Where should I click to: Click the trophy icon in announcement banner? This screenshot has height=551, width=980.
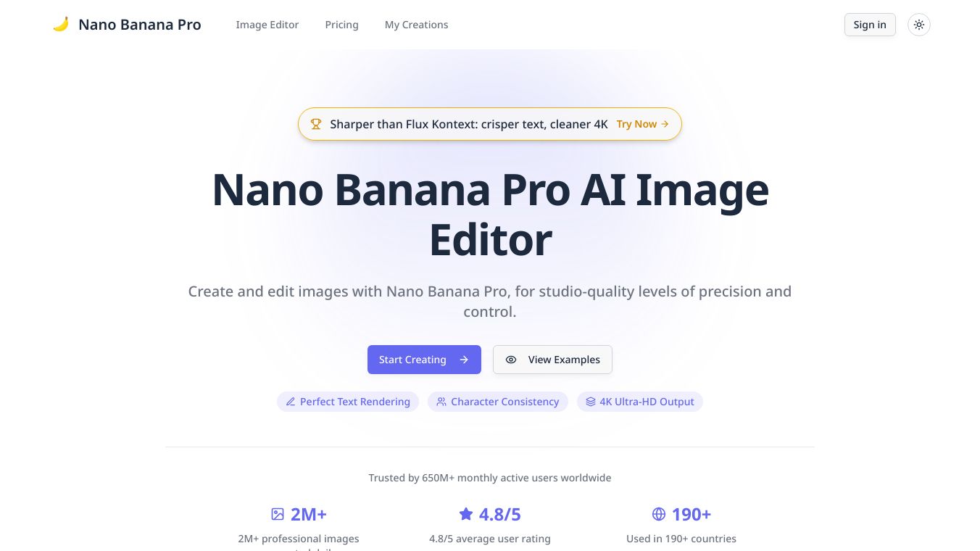316,124
